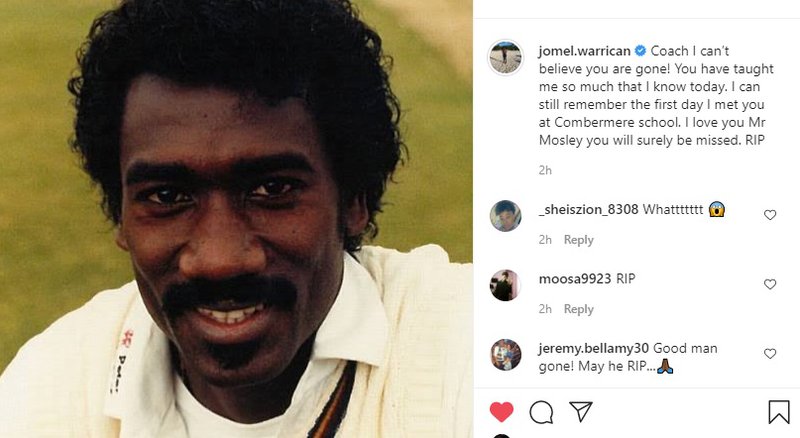Open _sheiszion_8308 avatar
The width and height of the screenshot is (800, 438).
tap(505, 215)
